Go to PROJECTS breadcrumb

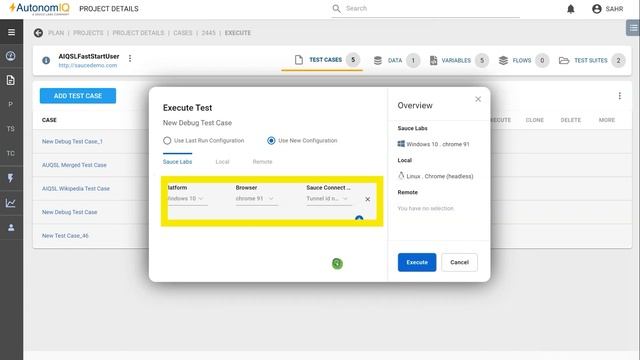(88, 33)
